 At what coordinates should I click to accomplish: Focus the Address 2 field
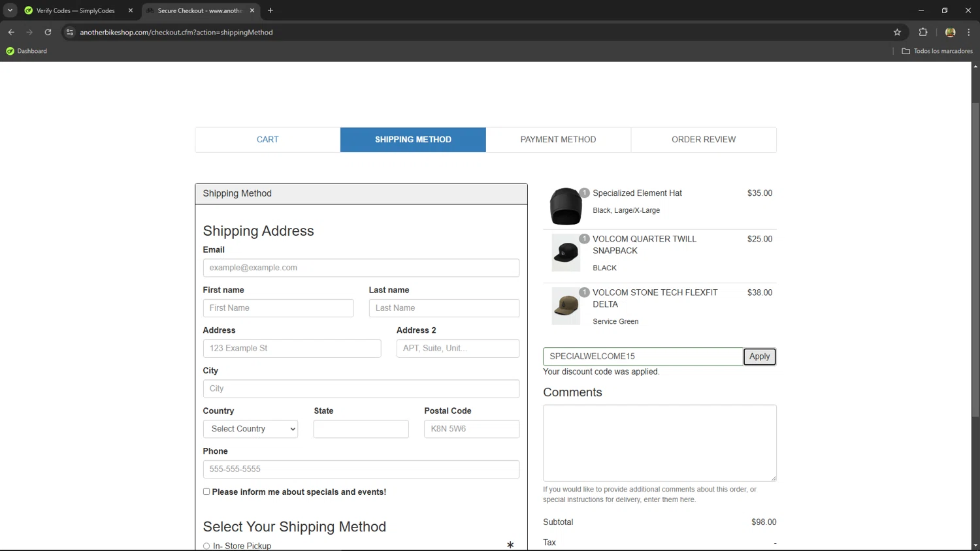pos(458,349)
